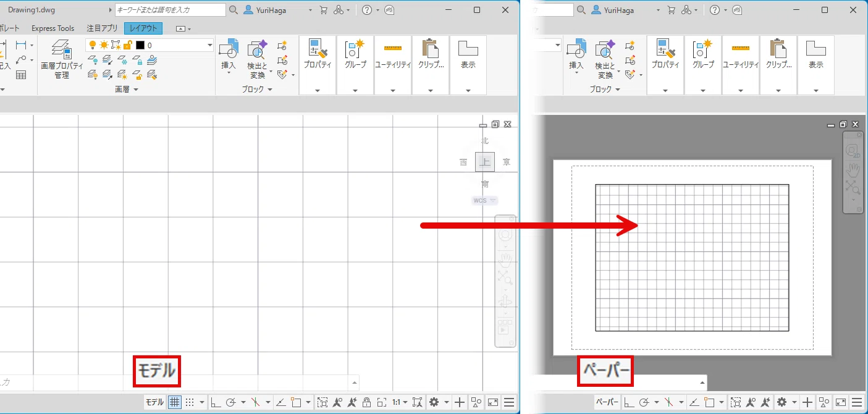This screenshot has height=414, width=868.
Task: Open the Express Tools ribbon tab
Action: click(x=53, y=28)
